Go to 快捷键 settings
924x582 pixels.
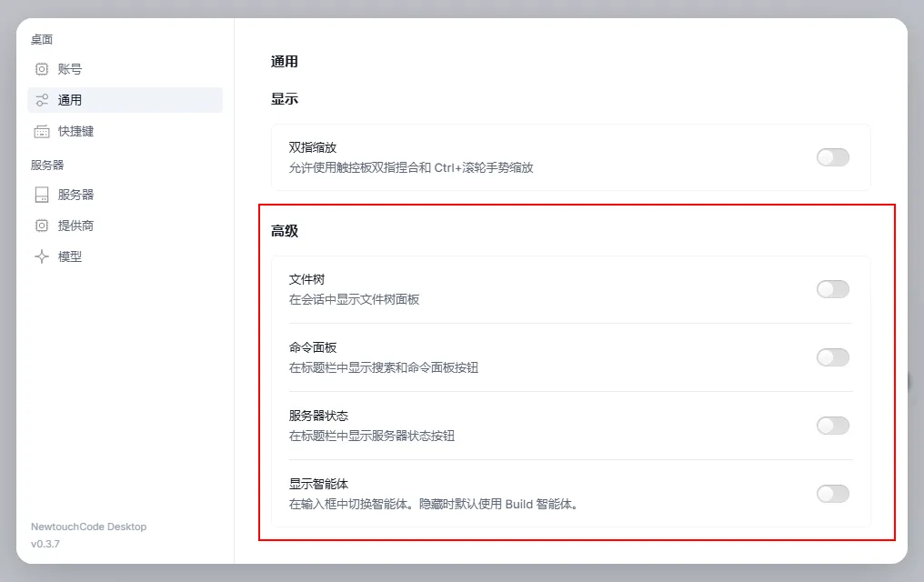tap(125, 131)
